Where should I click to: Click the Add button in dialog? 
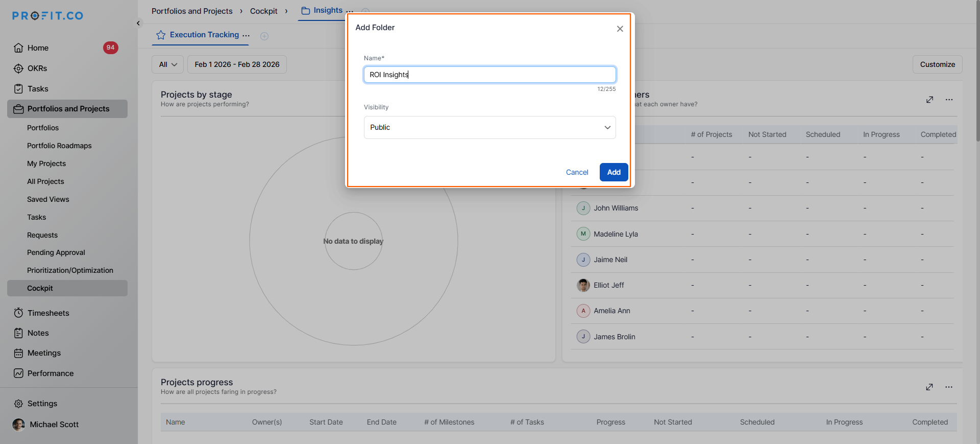click(x=614, y=172)
